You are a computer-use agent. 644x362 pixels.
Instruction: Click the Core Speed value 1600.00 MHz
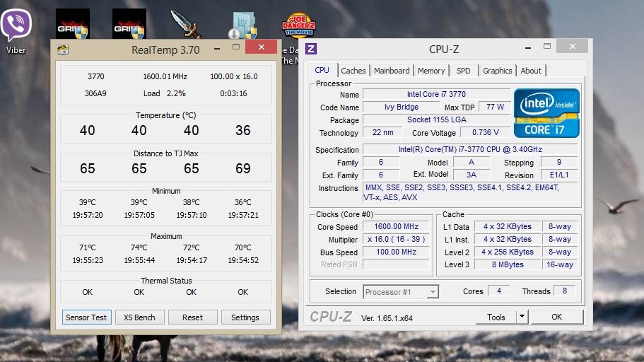[396, 226]
